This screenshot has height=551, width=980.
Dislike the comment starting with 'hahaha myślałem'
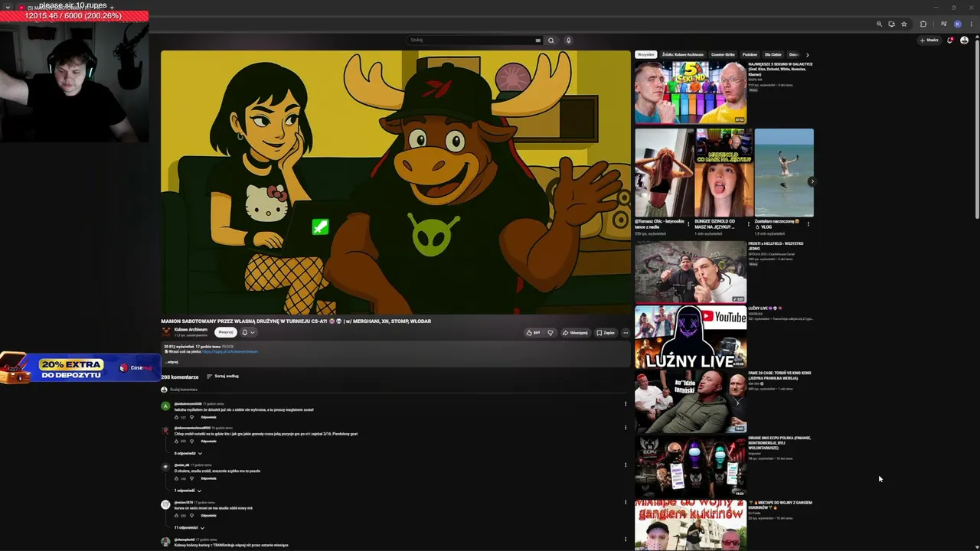192,417
